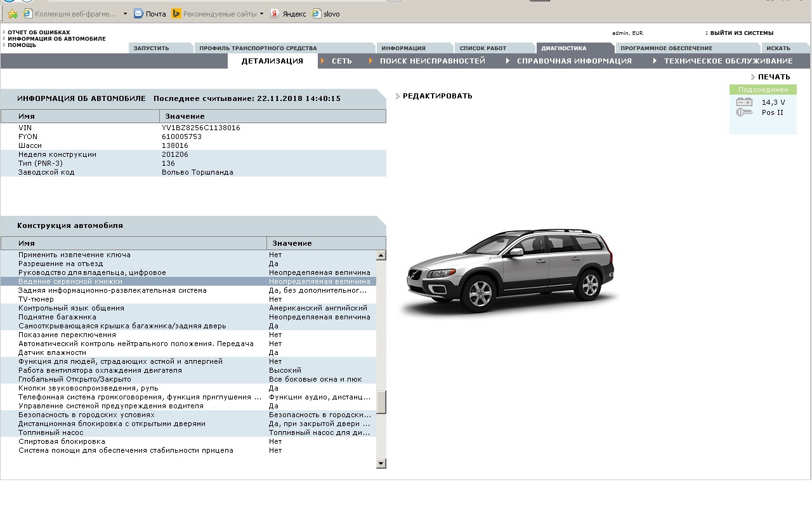Viewport: 812px width, 508px height.
Task: Select the ДИАГНОСТИКА tab
Action: (575, 48)
